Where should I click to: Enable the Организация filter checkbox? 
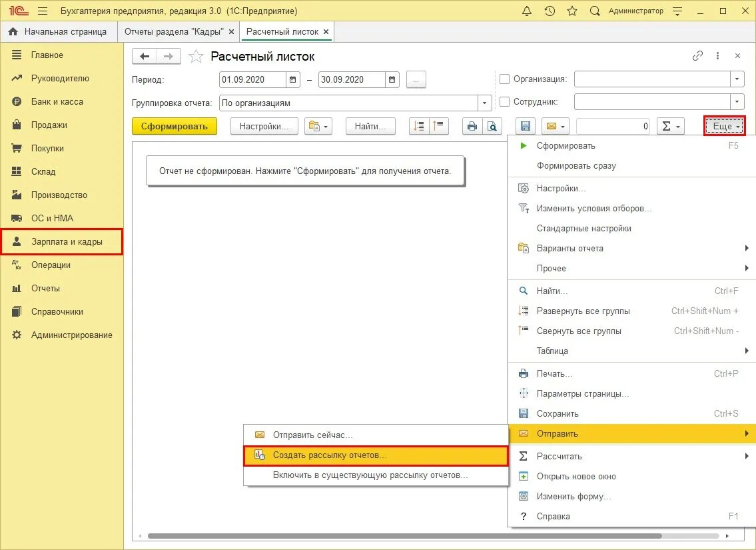click(x=504, y=79)
